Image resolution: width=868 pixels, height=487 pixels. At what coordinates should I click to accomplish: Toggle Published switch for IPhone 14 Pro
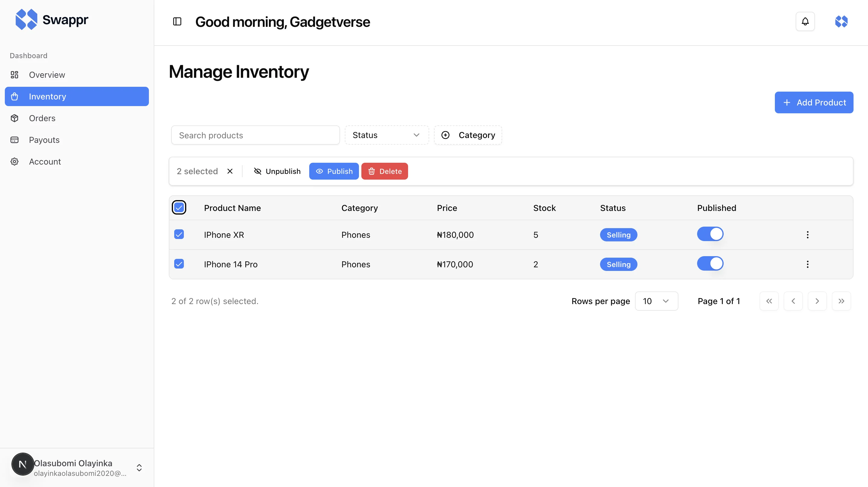(710, 264)
